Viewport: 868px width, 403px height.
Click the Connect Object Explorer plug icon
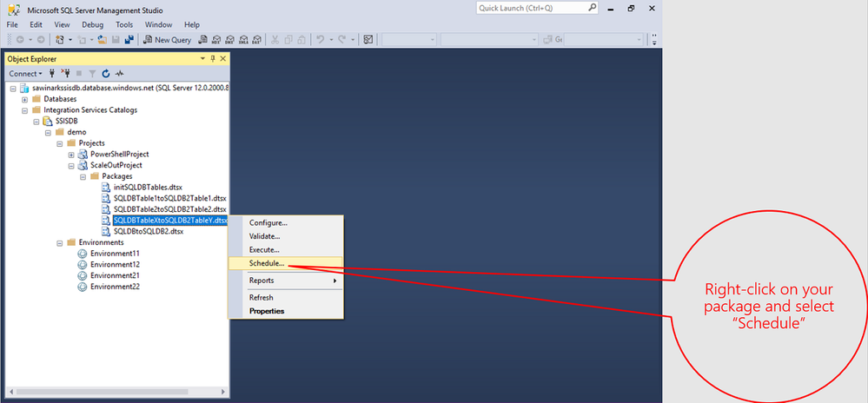coord(52,73)
